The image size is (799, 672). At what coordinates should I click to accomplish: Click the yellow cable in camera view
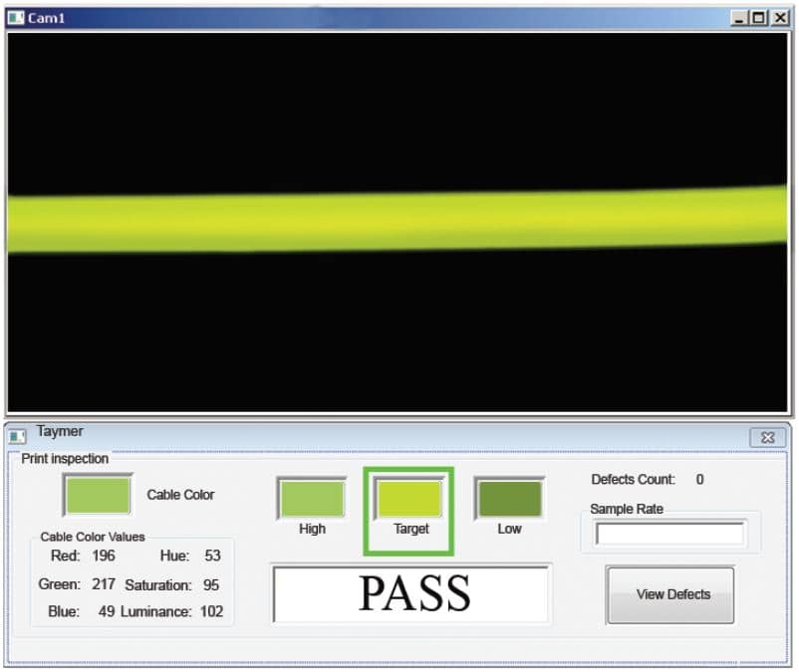pyautogui.click(x=399, y=220)
